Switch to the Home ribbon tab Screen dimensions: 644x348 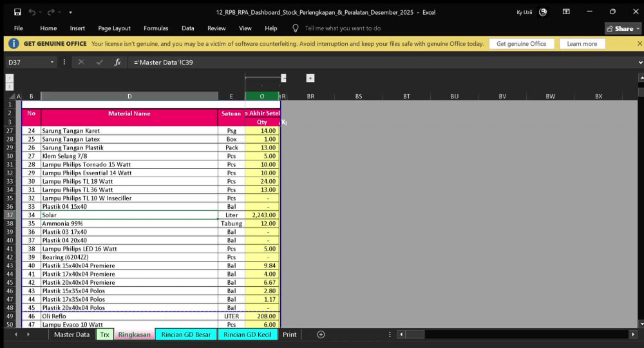click(x=48, y=28)
